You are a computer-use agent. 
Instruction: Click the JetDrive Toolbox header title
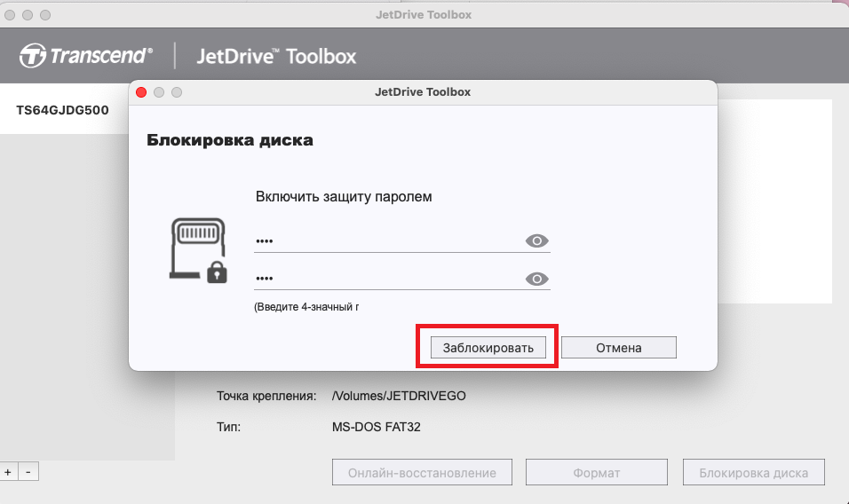tap(276, 56)
